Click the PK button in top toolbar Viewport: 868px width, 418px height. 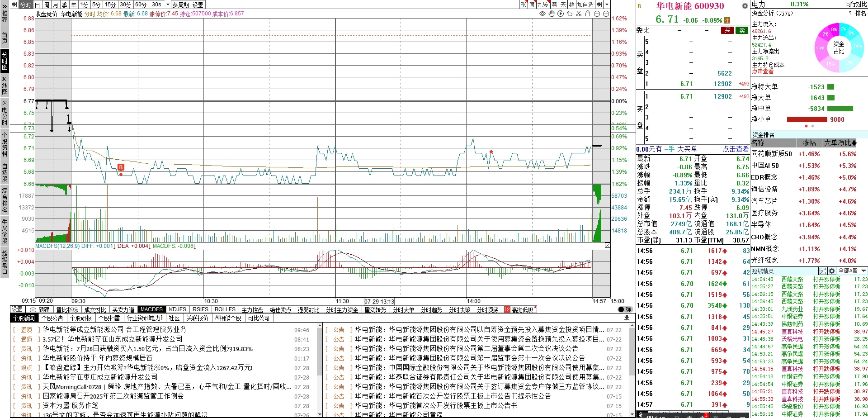point(523,5)
